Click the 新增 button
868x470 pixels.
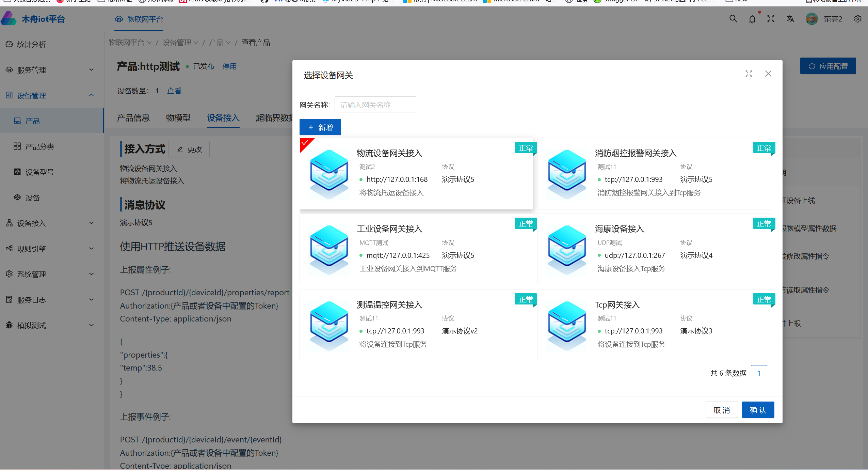tap(320, 127)
